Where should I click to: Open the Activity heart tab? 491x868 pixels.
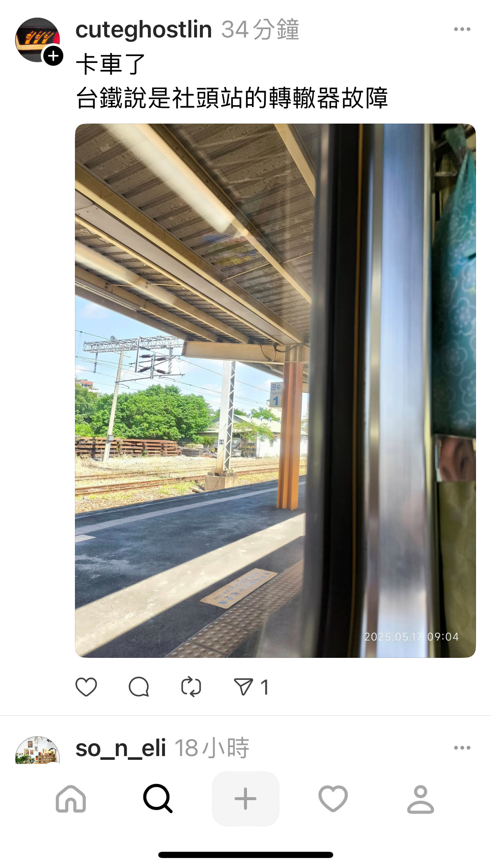pyautogui.click(x=333, y=799)
